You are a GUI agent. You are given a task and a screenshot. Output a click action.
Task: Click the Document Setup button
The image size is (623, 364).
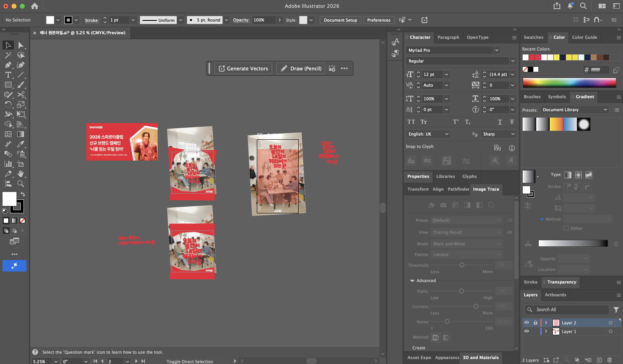pos(340,20)
